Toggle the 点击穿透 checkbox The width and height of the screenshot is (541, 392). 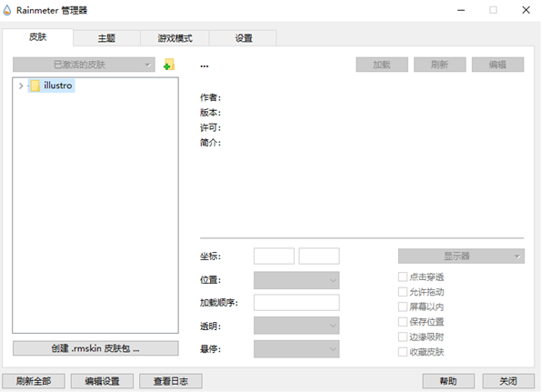pyautogui.click(x=403, y=276)
